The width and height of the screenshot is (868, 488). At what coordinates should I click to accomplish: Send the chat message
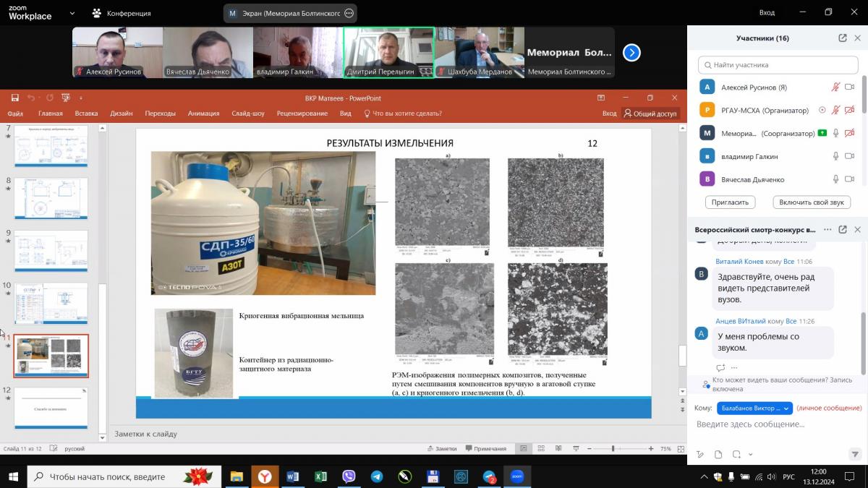click(855, 455)
